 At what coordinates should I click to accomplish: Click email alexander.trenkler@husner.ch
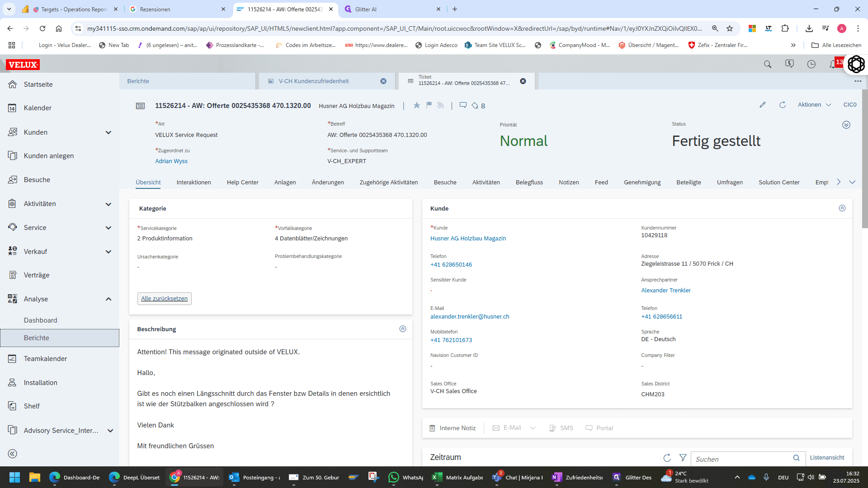coord(470,317)
